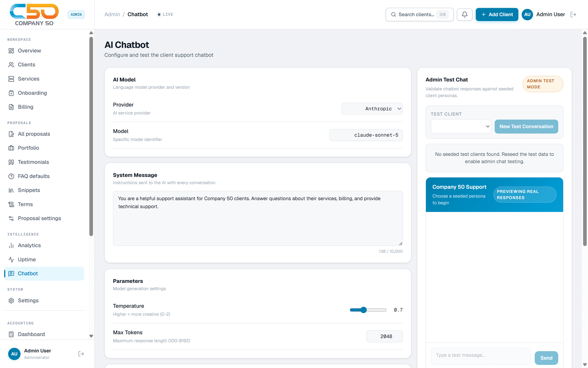Image resolution: width=588 pixels, height=368 pixels.
Task: Click the 138 / 10,000 character counter
Action: coord(391,251)
